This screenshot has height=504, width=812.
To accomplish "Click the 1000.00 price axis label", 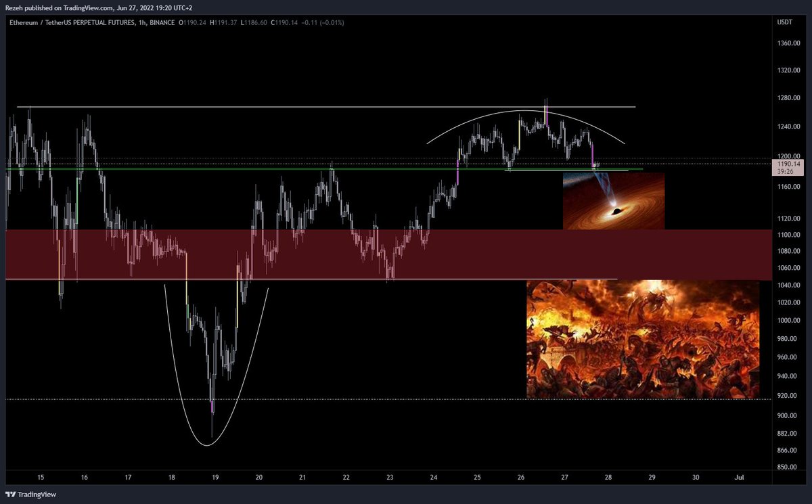I will pyautogui.click(x=789, y=321).
